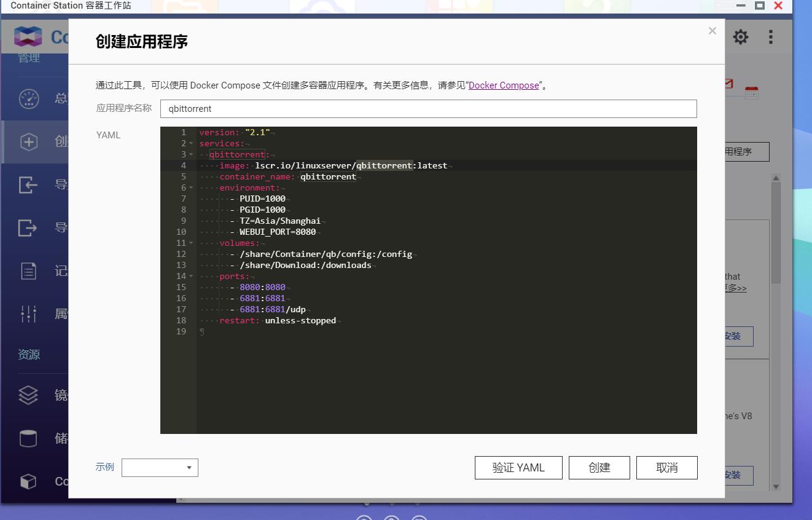Image resolution: width=812 pixels, height=520 pixels.
Task: Open the three-dot overflow menu
Action: pos(770,37)
